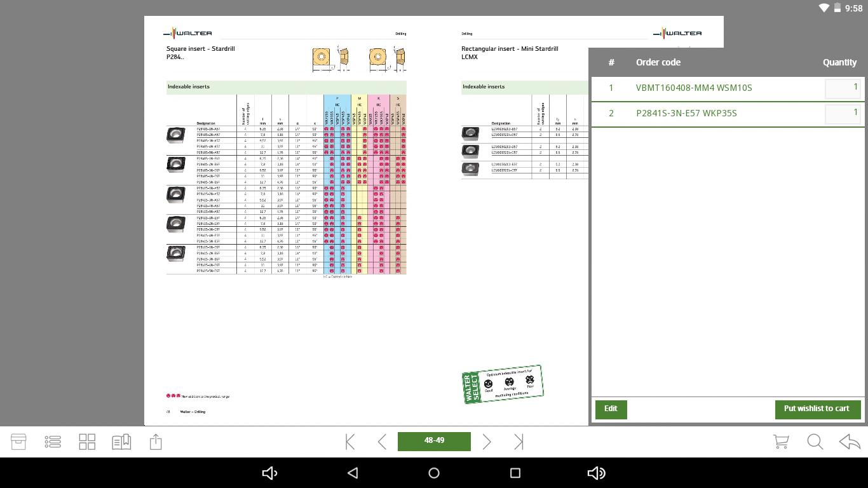Jump to the last page

(519, 442)
